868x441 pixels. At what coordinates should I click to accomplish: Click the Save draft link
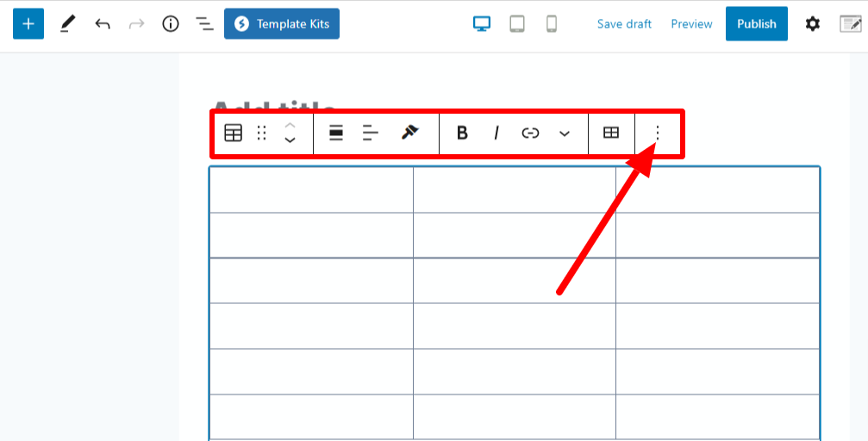(x=624, y=24)
